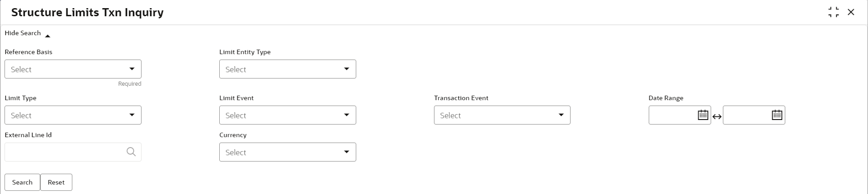Open the Date Range start calendar picker

pyautogui.click(x=703, y=115)
